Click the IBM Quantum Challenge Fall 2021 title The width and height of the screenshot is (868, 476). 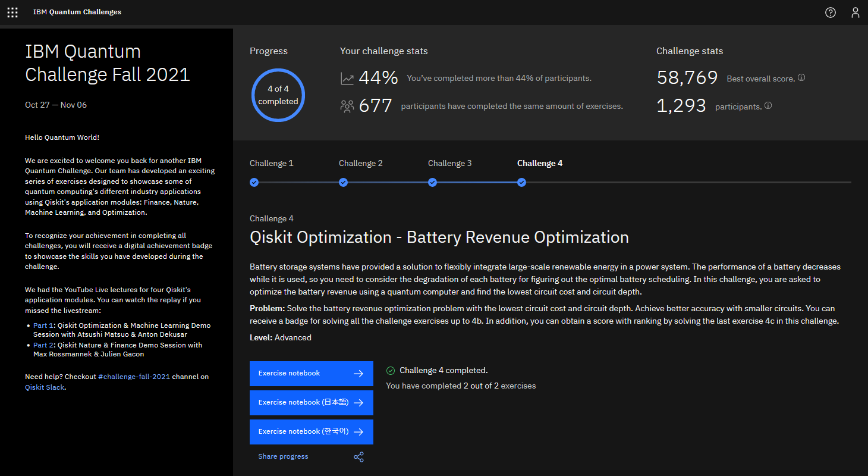click(x=108, y=63)
